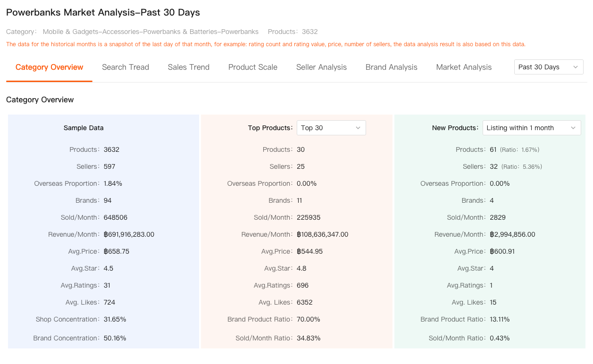This screenshot has width=593, height=364.
Task: Go to the Product Scale tab
Action: pos(253,67)
